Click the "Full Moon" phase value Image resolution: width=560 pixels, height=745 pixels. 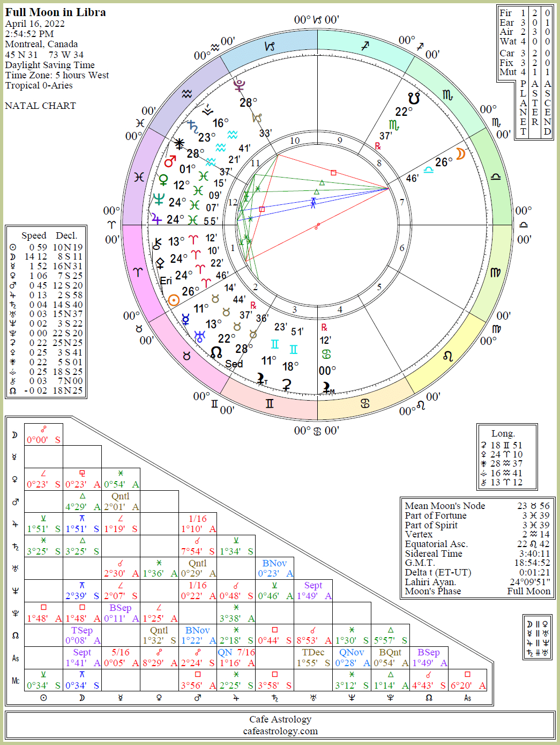(529, 591)
